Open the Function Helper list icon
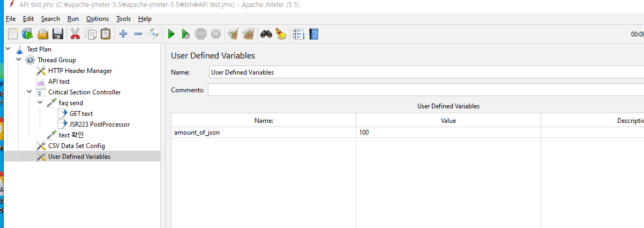This screenshot has height=228, width=644. (x=299, y=34)
